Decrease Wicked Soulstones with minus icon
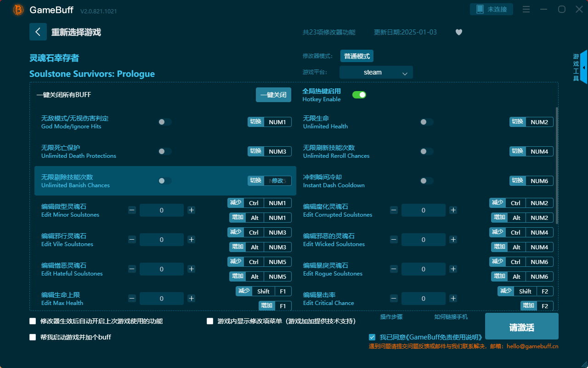Viewport: 588px width, 368px height. click(394, 240)
